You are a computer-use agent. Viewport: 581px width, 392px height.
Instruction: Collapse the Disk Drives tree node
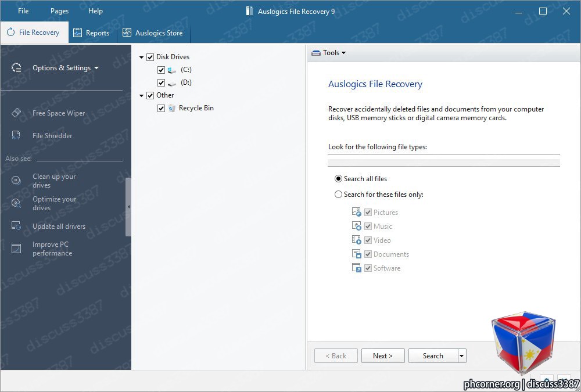click(x=141, y=57)
